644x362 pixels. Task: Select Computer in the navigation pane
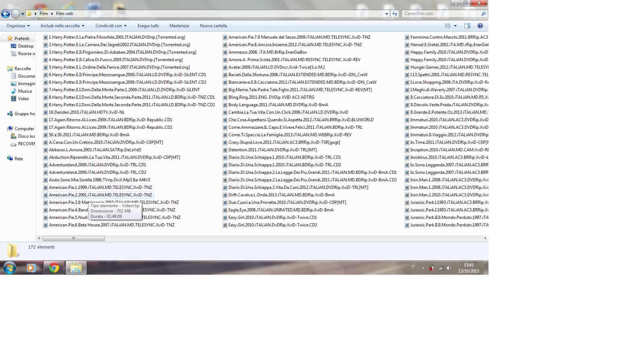pos(24,129)
